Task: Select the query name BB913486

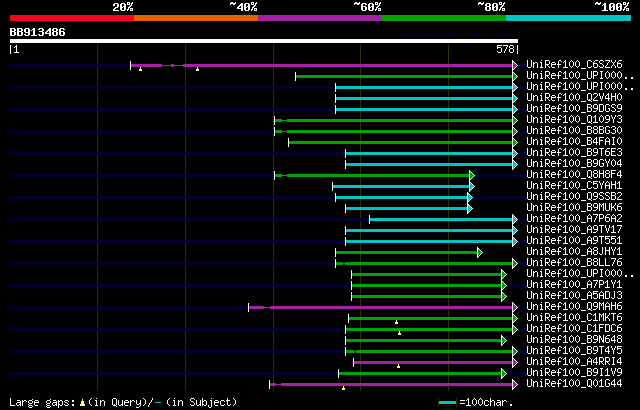Action: point(38,32)
